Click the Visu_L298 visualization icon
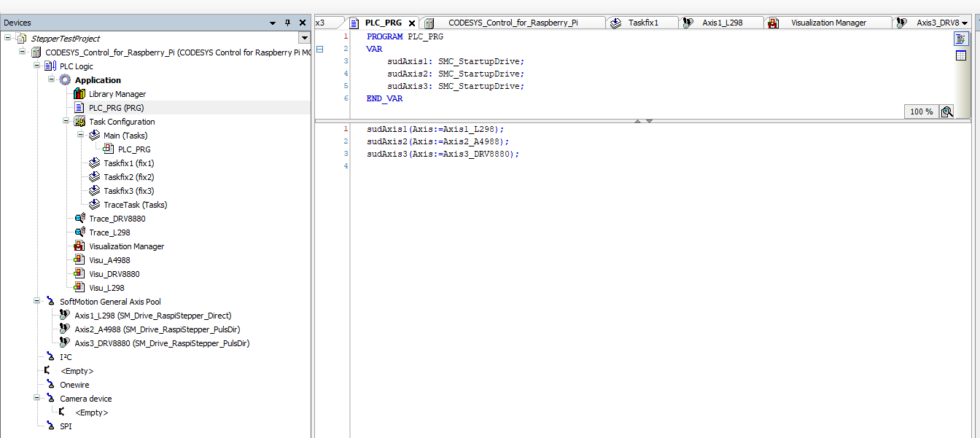Screen dimensions: 980x438 click(x=79, y=288)
